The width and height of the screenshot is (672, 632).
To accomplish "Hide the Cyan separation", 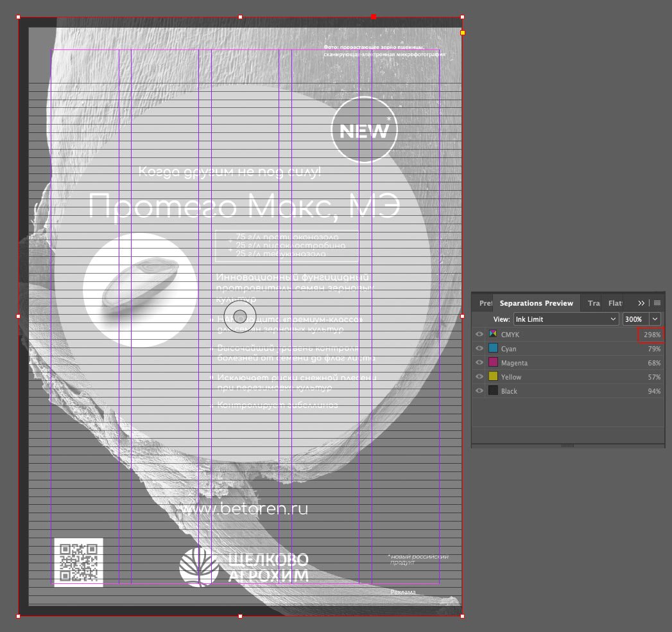I will coord(479,348).
